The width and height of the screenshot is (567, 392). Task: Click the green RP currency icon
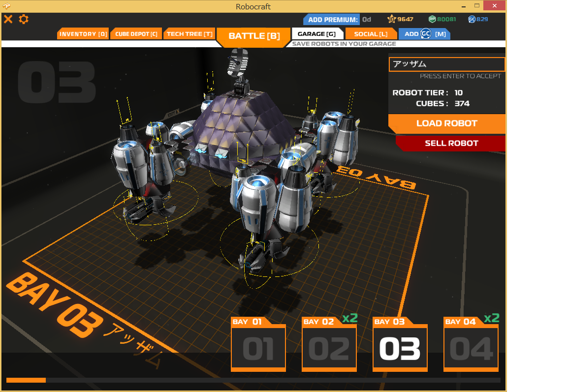[x=432, y=19]
